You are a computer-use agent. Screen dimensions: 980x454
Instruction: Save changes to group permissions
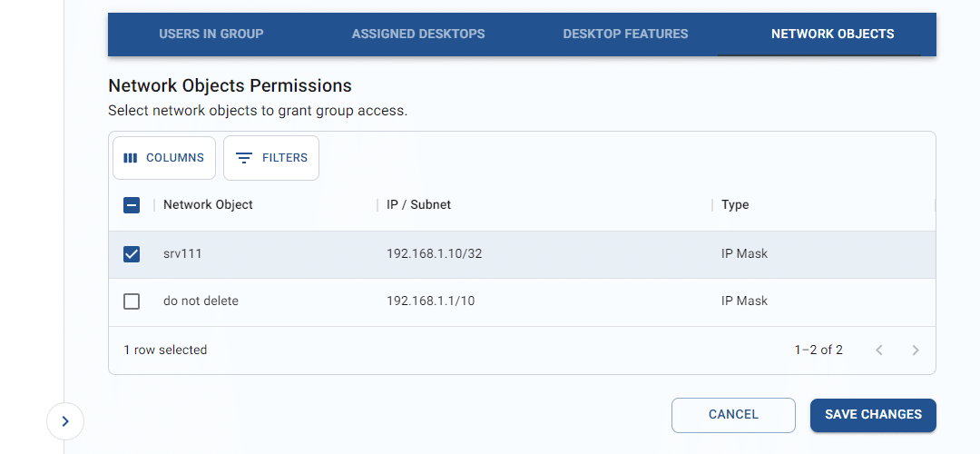coord(873,415)
